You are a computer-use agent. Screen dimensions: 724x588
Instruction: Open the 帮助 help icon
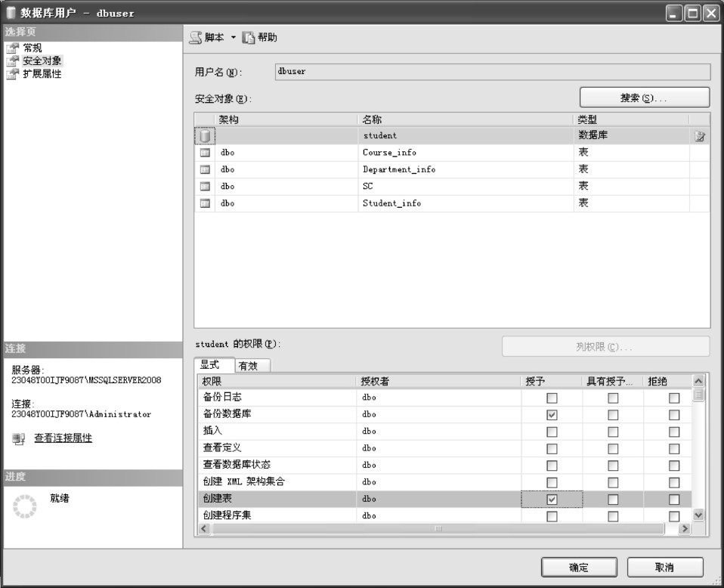coord(249,38)
